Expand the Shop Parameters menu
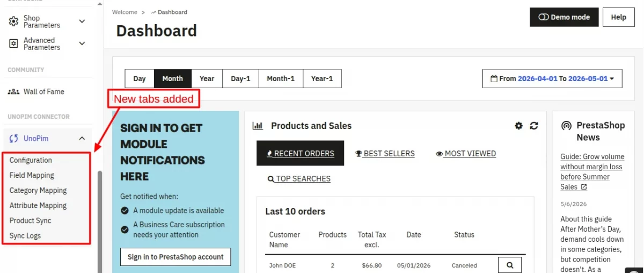This screenshot has width=644, height=273. pos(82,21)
